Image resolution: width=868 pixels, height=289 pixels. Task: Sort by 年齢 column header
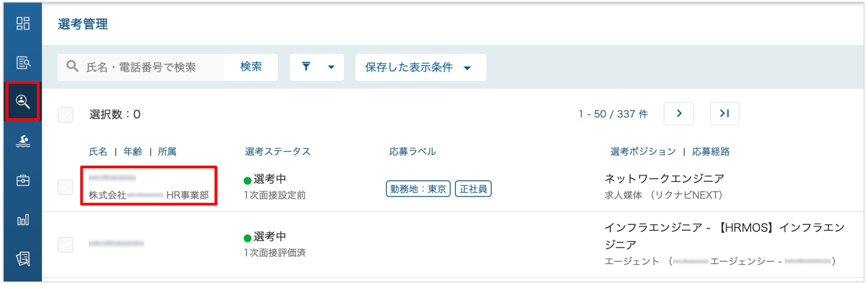[x=132, y=152]
